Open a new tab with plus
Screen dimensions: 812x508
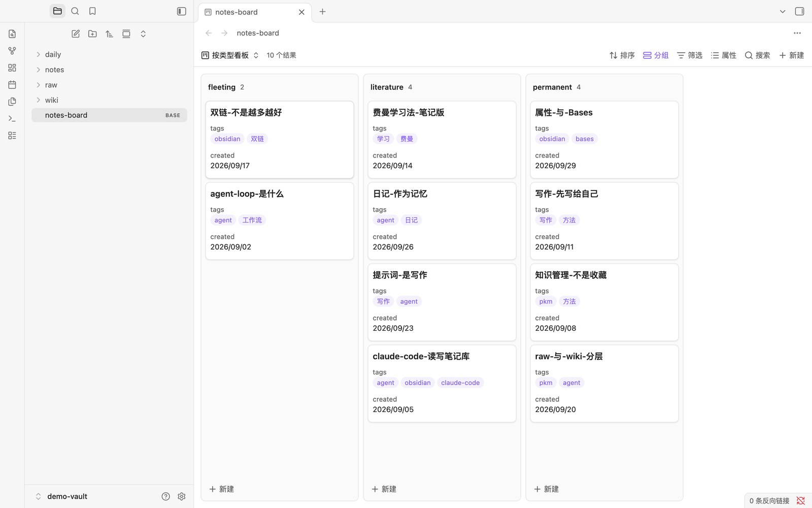322,12
